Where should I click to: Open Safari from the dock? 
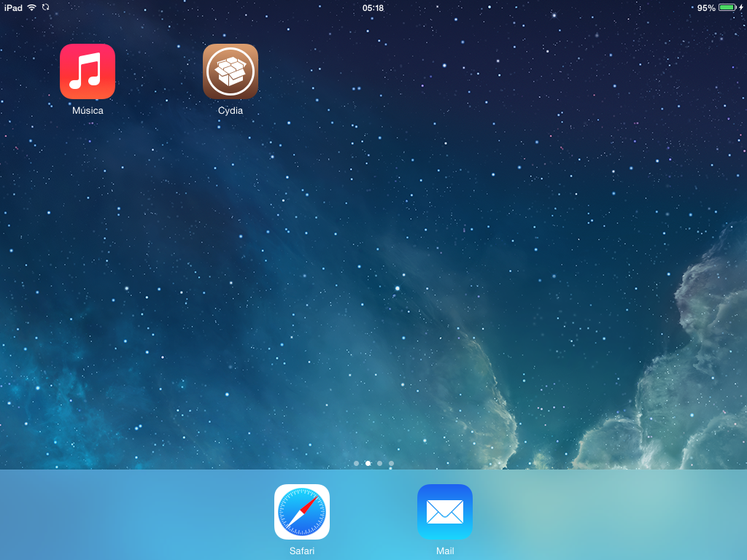pyautogui.click(x=302, y=512)
